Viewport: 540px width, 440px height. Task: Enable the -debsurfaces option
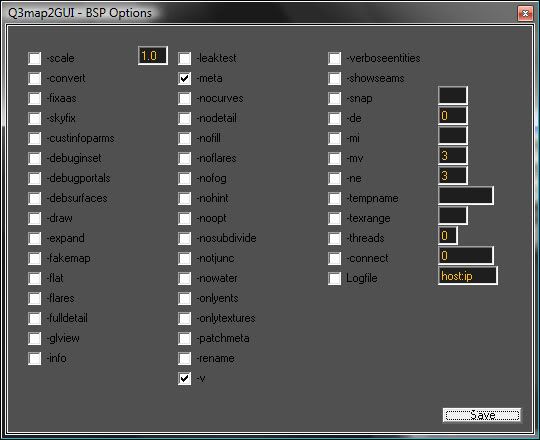point(34,198)
